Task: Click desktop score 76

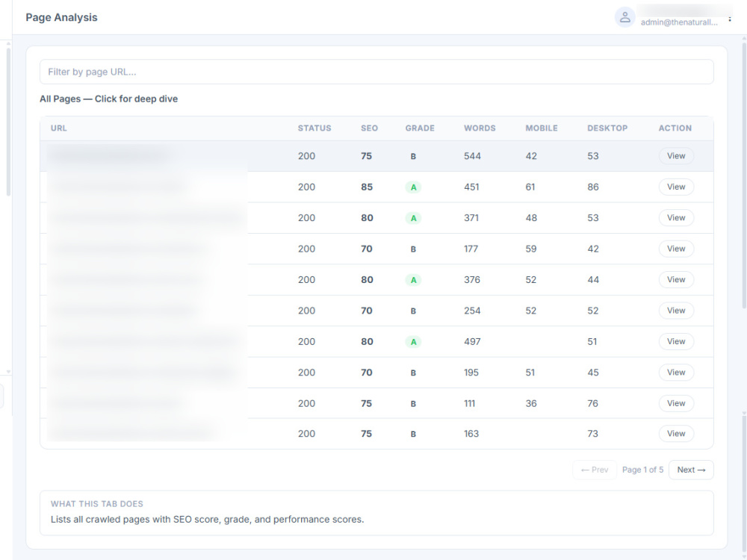Action: pyautogui.click(x=592, y=403)
